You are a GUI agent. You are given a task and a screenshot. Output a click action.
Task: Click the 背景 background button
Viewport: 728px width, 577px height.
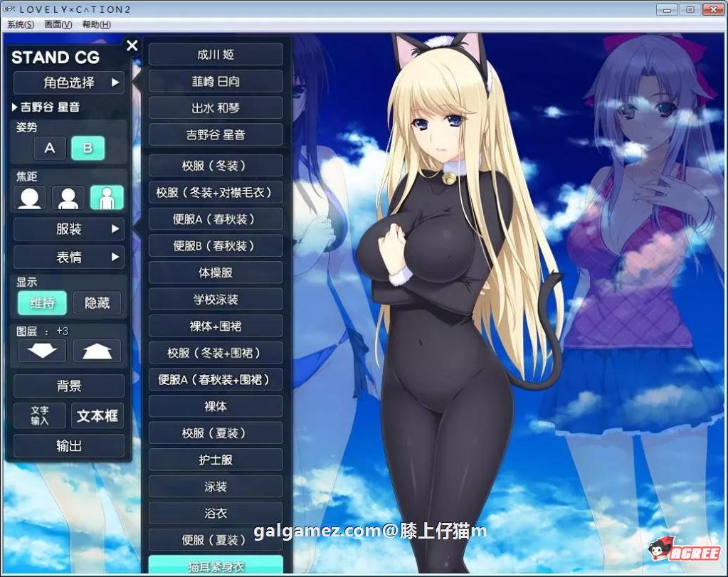[68, 385]
